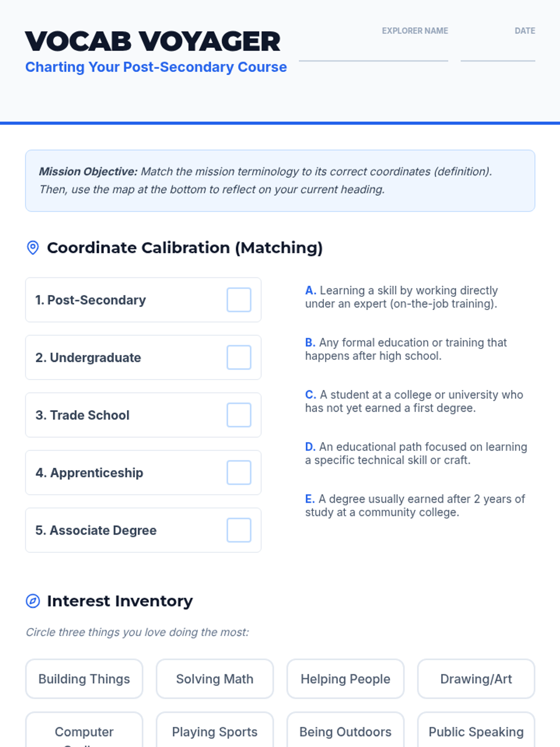The height and width of the screenshot is (747, 560).
Task: Select the Being Outdoors interest chip
Action: tap(345, 731)
